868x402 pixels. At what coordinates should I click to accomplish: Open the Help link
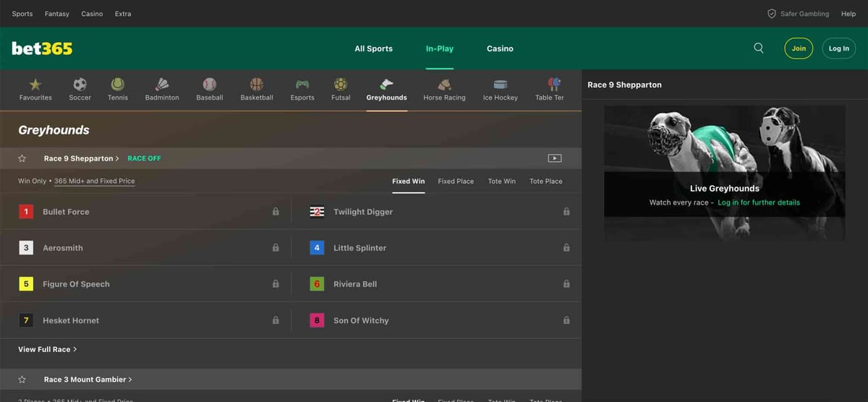(848, 14)
